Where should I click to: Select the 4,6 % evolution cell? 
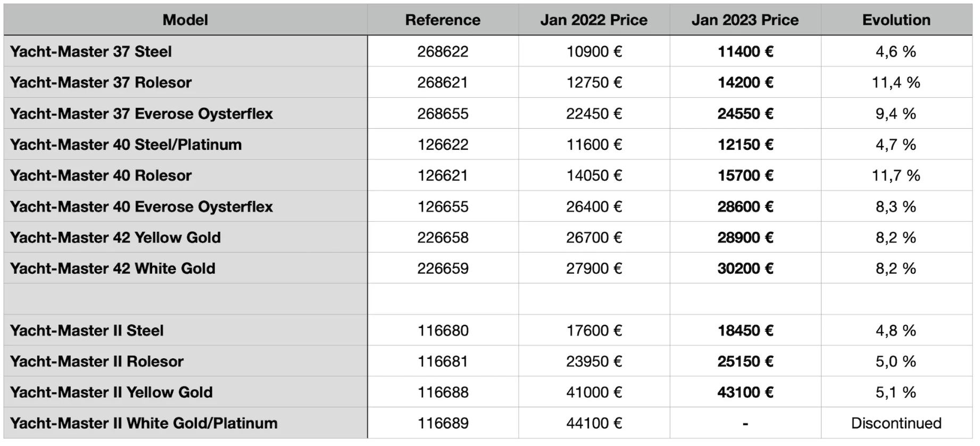coord(896,52)
